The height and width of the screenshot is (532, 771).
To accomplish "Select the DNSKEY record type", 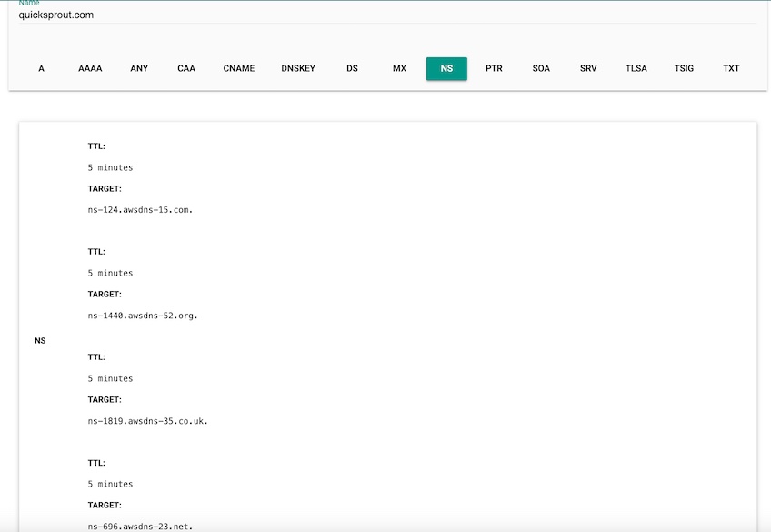I will (x=298, y=69).
